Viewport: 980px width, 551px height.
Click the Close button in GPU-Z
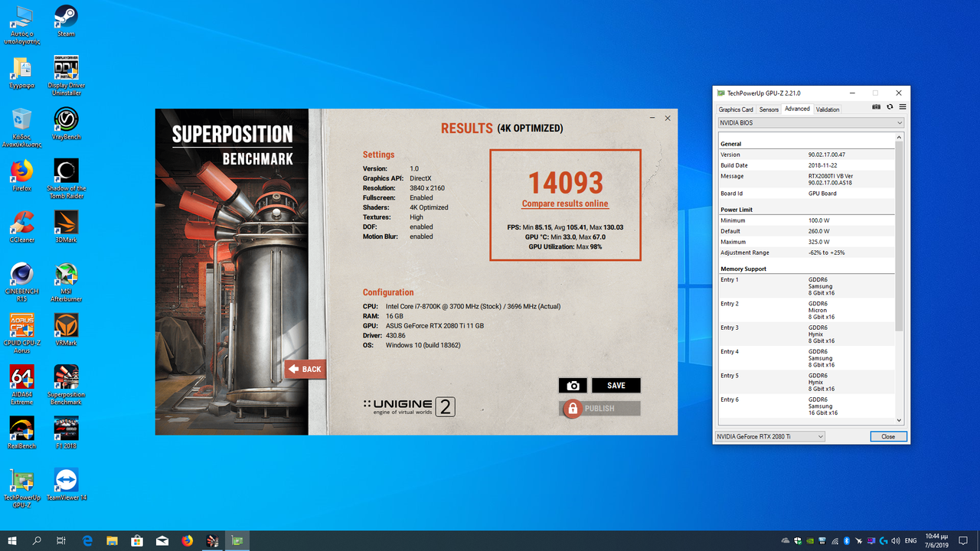[888, 436]
